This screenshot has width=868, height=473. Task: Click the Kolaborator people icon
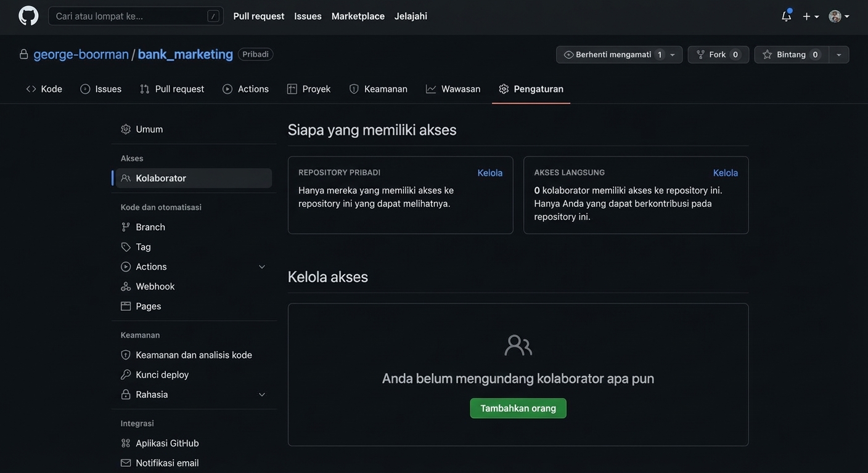126,178
